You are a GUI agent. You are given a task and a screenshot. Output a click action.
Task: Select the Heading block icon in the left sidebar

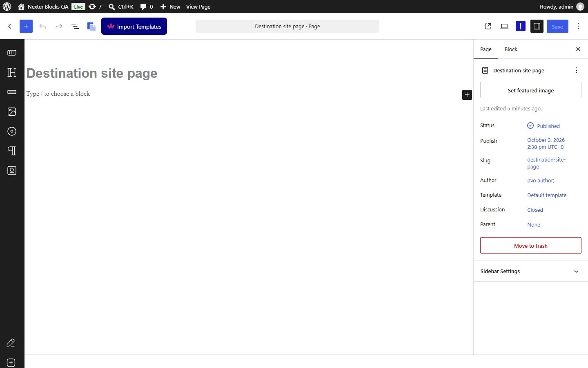tap(12, 72)
